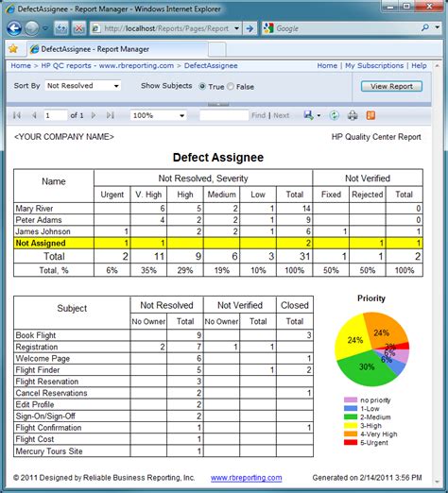Click the James Johnson name cell

pyautogui.click(x=54, y=231)
